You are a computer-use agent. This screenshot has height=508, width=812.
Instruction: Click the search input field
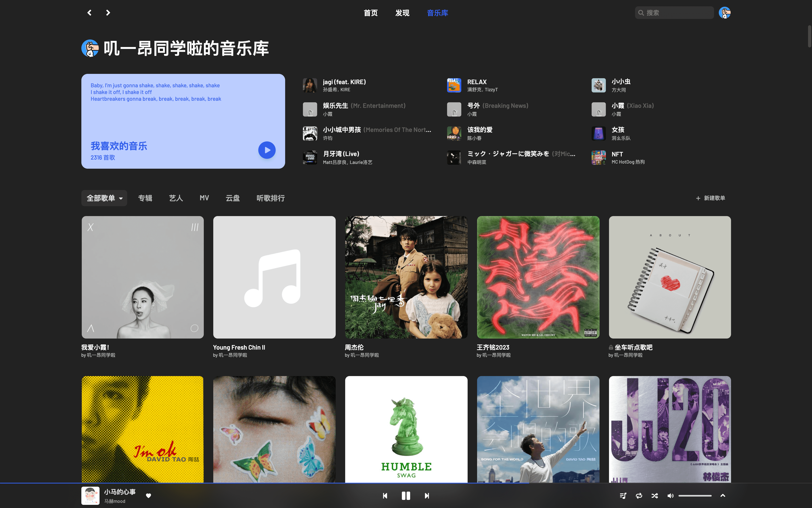[x=674, y=13]
